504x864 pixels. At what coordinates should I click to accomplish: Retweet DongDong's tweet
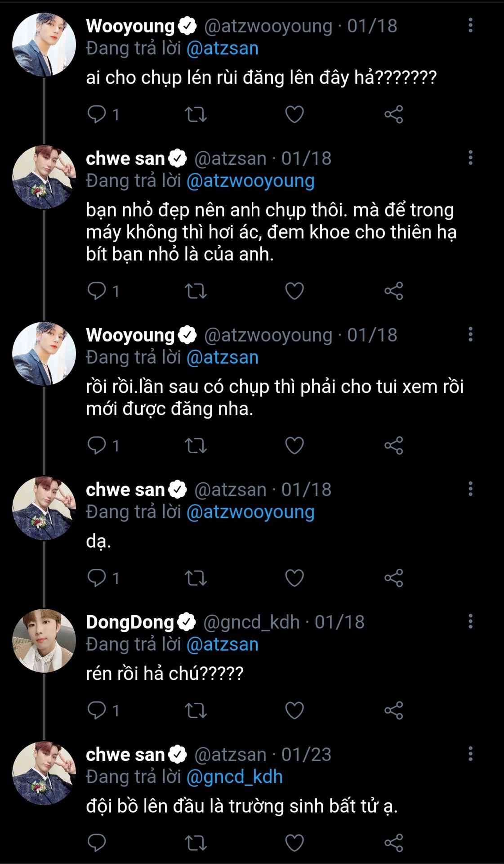[x=196, y=711]
